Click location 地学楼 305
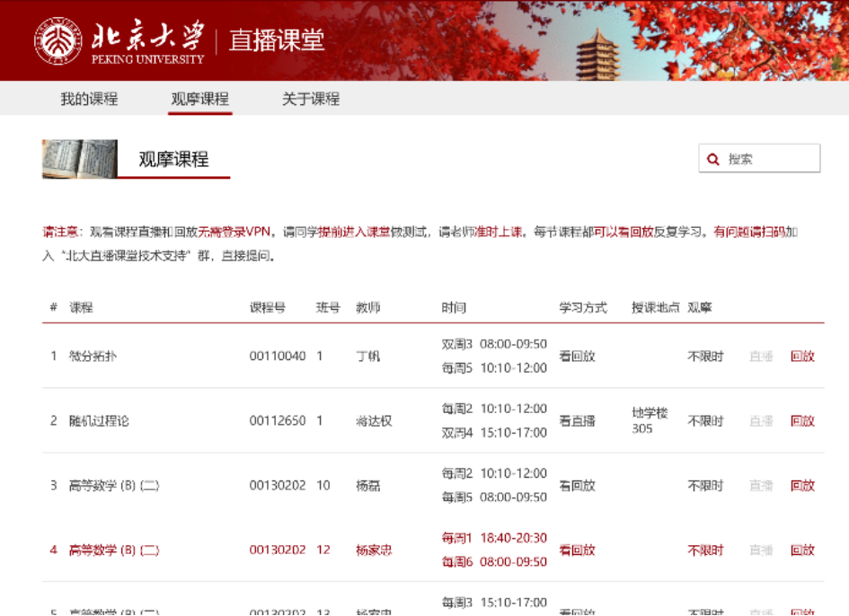The width and height of the screenshot is (849, 616). pyautogui.click(x=650, y=420)
